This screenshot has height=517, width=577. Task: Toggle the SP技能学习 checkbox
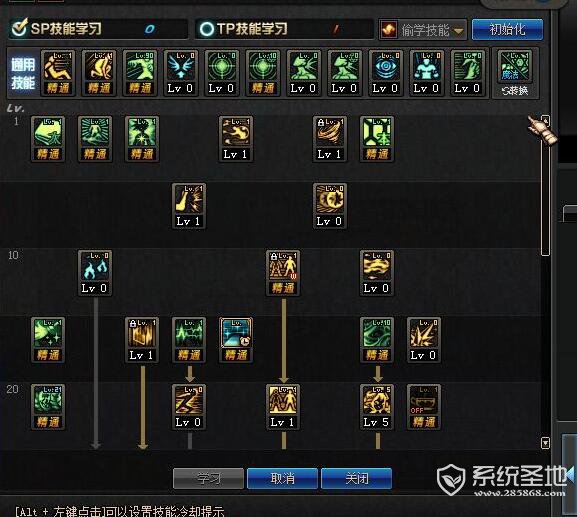click(x=19, y=28)
